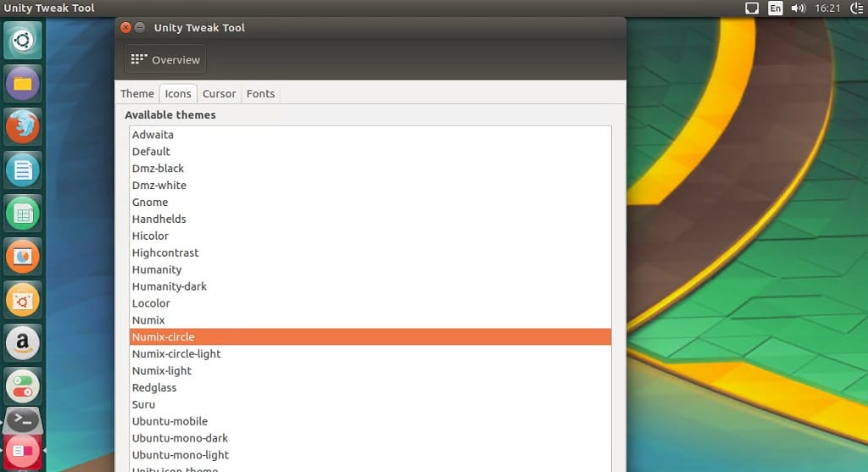The image size is (868, 472).
Task: Close the Unity Tweak Tool window
Action: point(125,28)
